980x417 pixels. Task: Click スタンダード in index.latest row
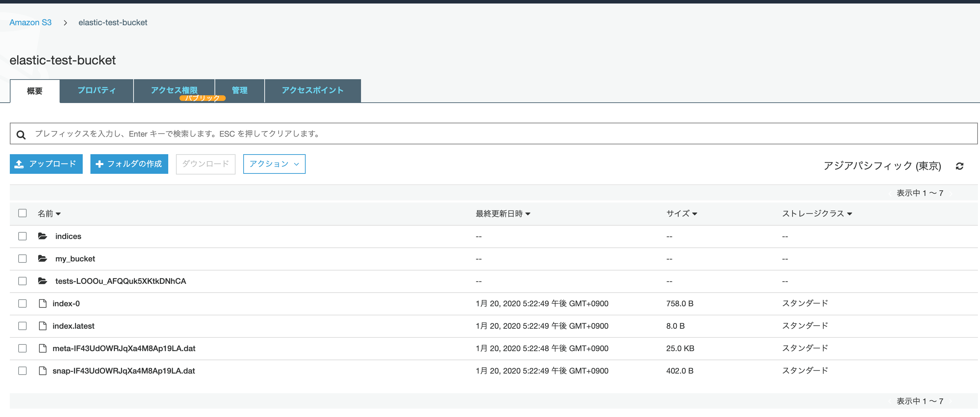coord(805,326)
